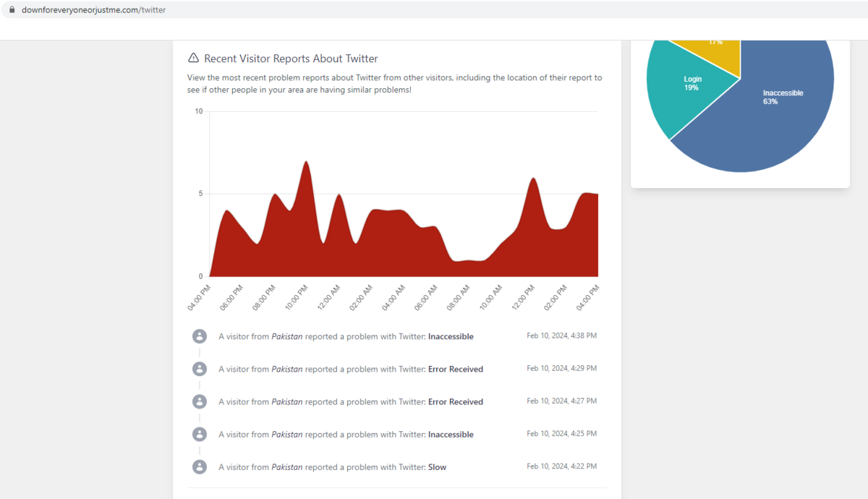Click the timestamp Feb 10, 2024, 4:38 PM
The image size is (868, 499).
[561, 336]
